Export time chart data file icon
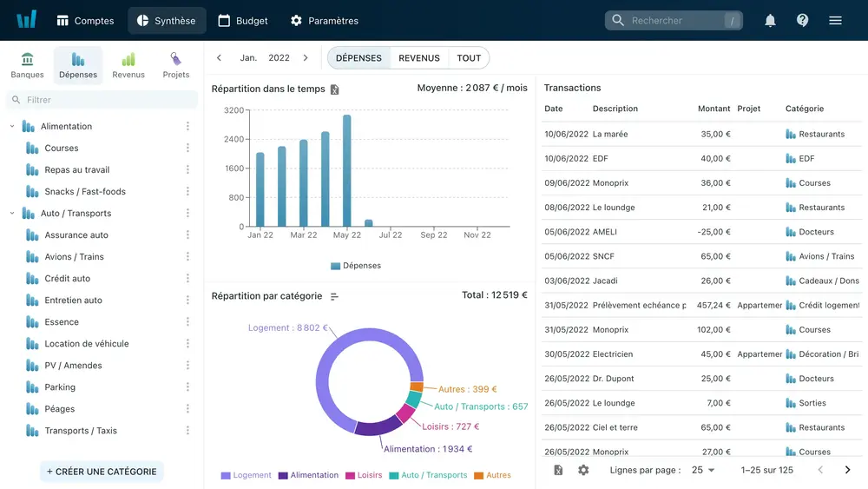 pos(335,89)
